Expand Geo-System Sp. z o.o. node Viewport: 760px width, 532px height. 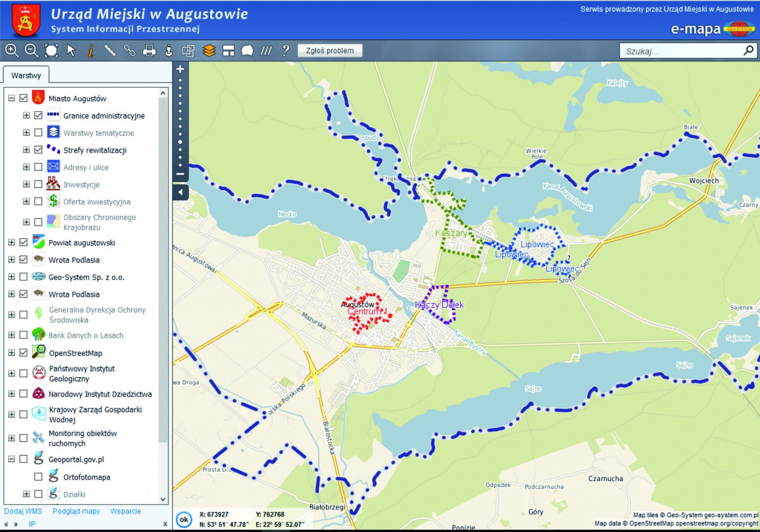point(11,277)
